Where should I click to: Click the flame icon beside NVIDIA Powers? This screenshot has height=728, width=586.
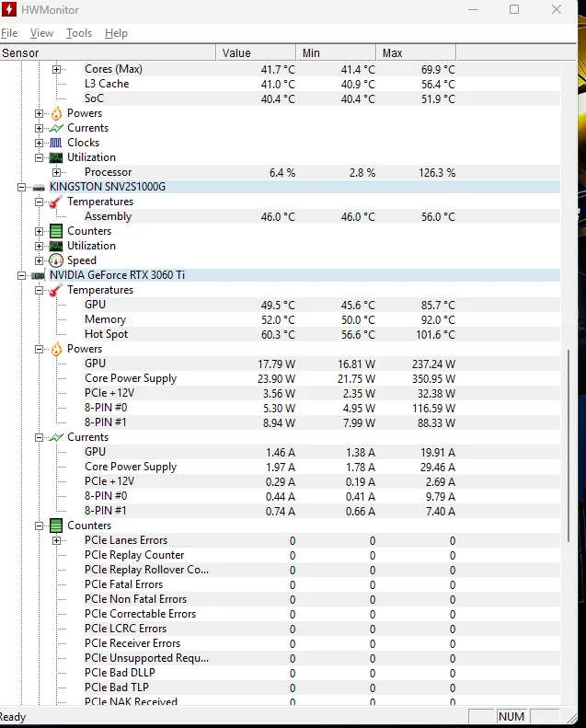(x=56, y=349)
